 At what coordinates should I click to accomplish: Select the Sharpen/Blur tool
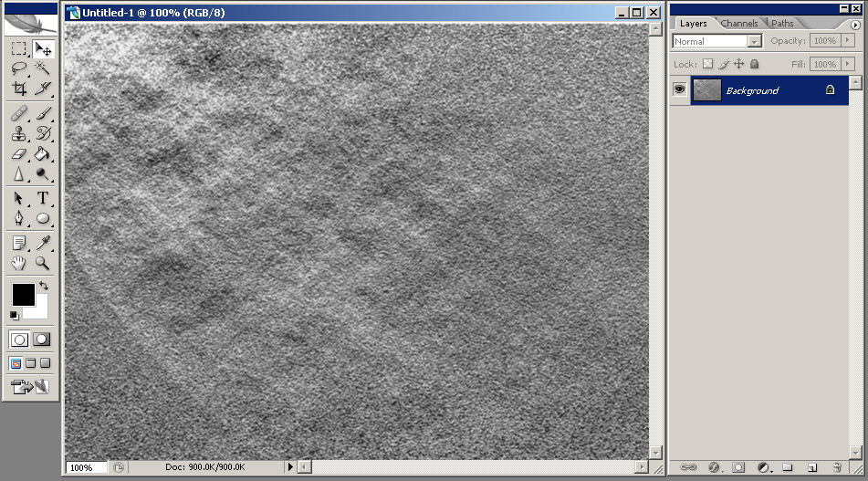pos(19,173)
